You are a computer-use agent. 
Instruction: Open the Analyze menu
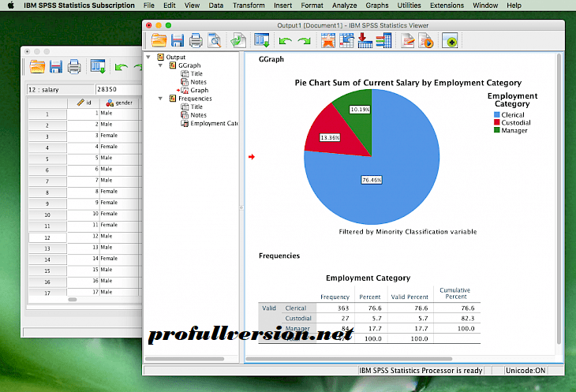pos(345,6)
